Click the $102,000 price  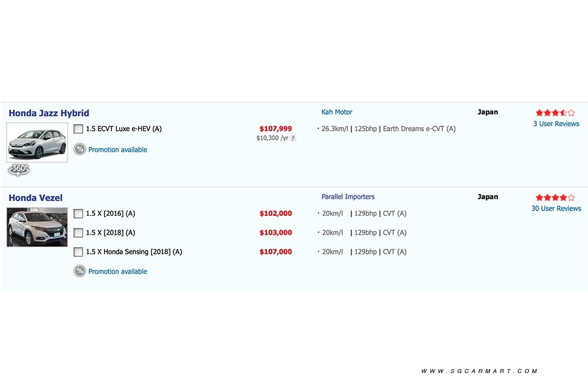pyautogui.click(x=276, y=214)
